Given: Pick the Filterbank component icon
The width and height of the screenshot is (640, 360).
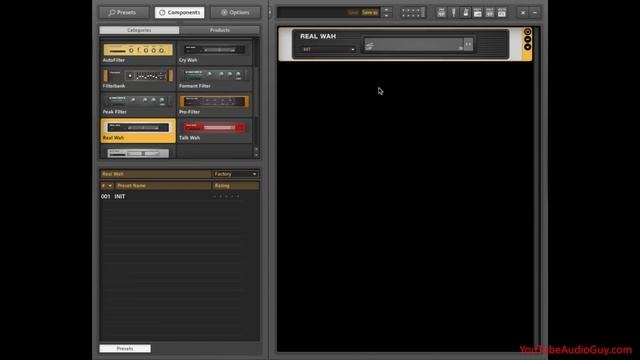Looking at the screenshot, I should click(138, 79).
